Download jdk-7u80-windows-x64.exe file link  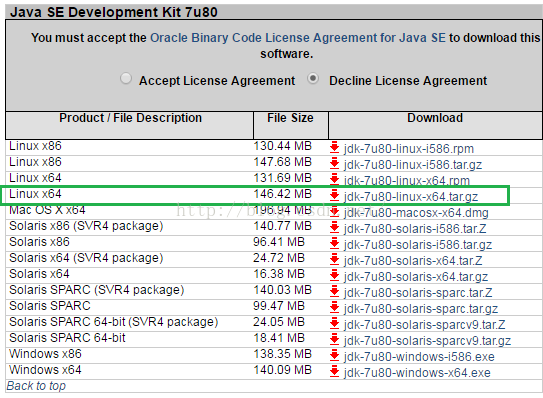point(417,373)
